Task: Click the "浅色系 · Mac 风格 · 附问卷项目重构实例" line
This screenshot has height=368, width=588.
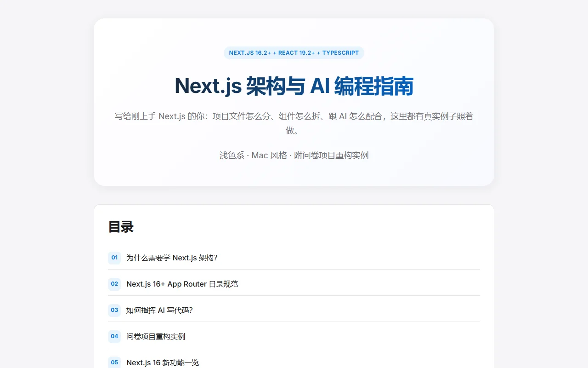Action: pos(294,155)
